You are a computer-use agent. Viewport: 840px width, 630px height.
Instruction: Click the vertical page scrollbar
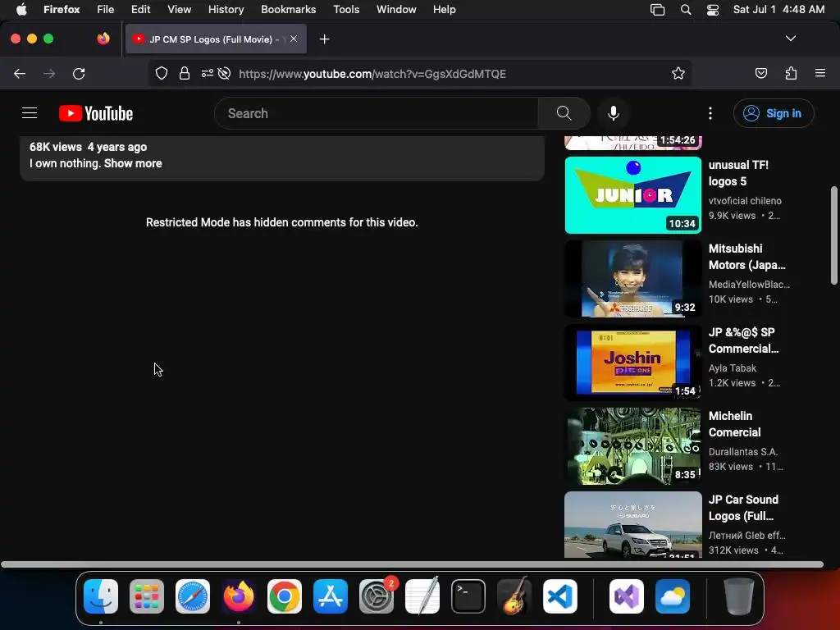[x=833, y=235]
